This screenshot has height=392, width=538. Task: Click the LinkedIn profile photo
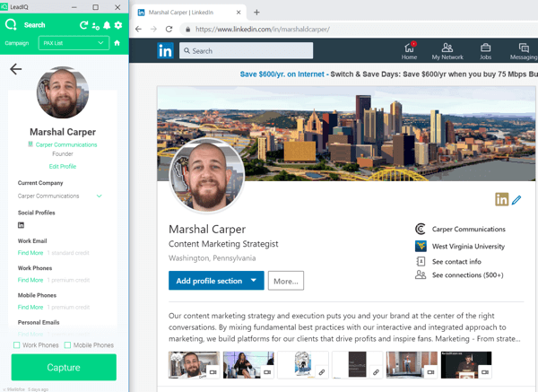click(x=207, y=176)
